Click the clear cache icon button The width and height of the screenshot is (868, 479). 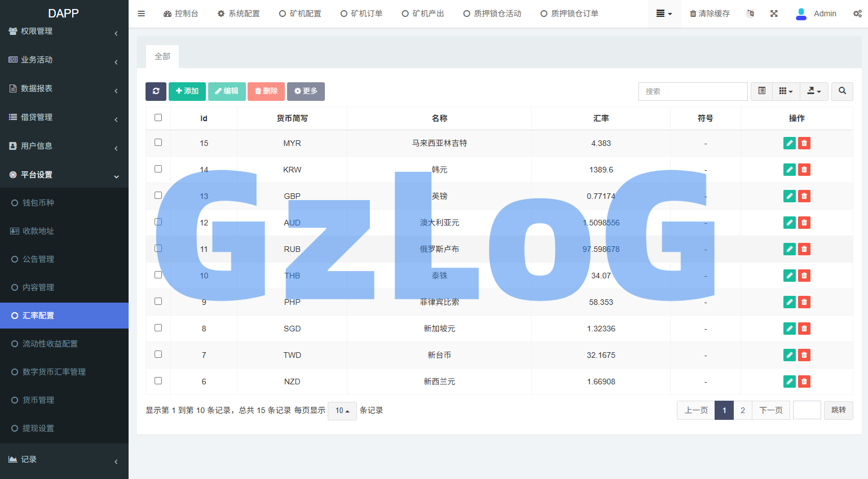pyautogui.click(x=710, y=13)
